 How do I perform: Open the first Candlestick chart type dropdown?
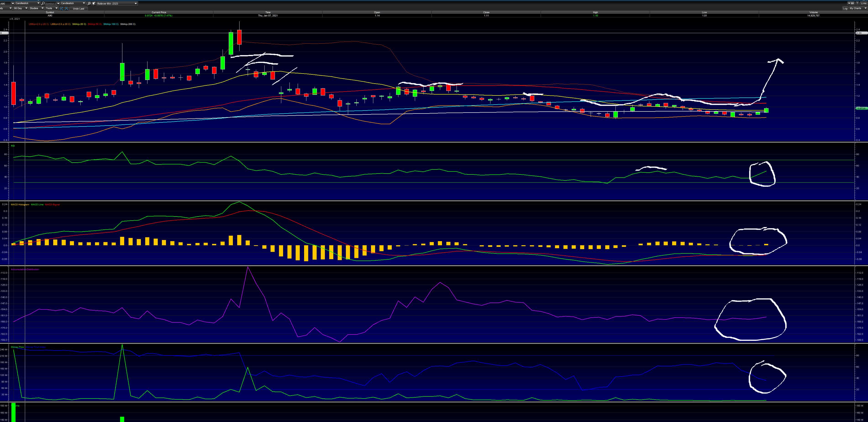click(x=28, y=3)
